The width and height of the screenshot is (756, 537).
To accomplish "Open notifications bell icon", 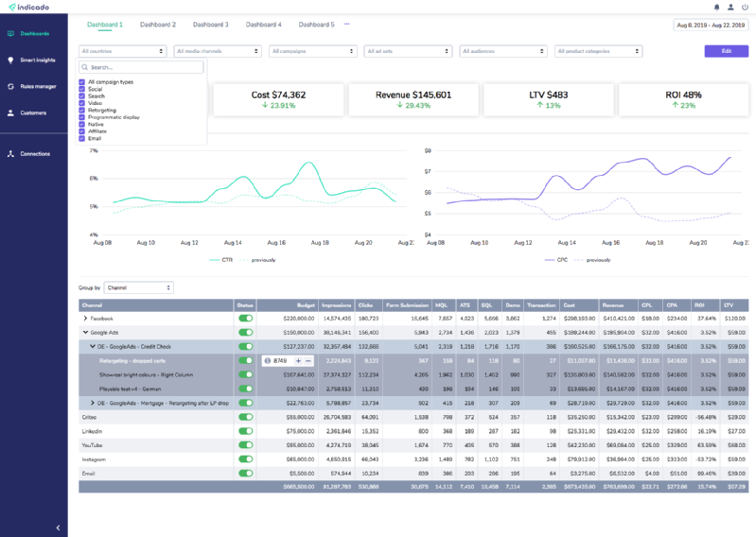I will click(x=716, y=8).
